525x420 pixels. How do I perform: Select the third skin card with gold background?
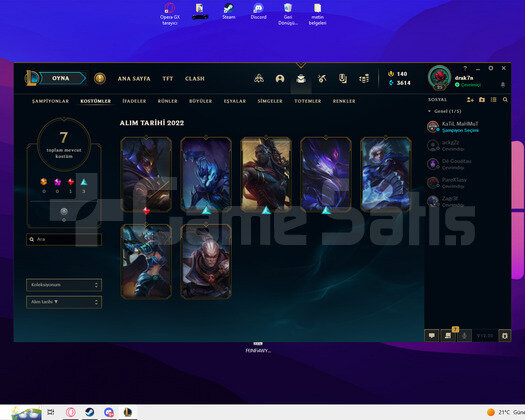coord(266,174)
